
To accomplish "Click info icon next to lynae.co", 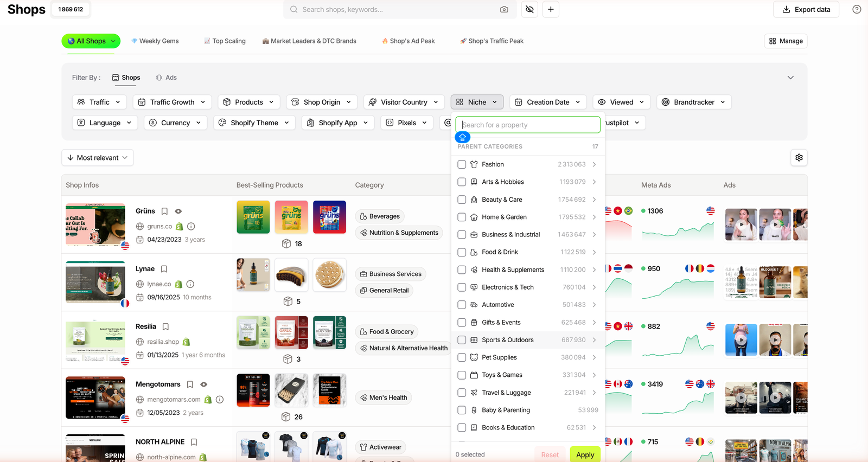I will [x=190, y=284].
